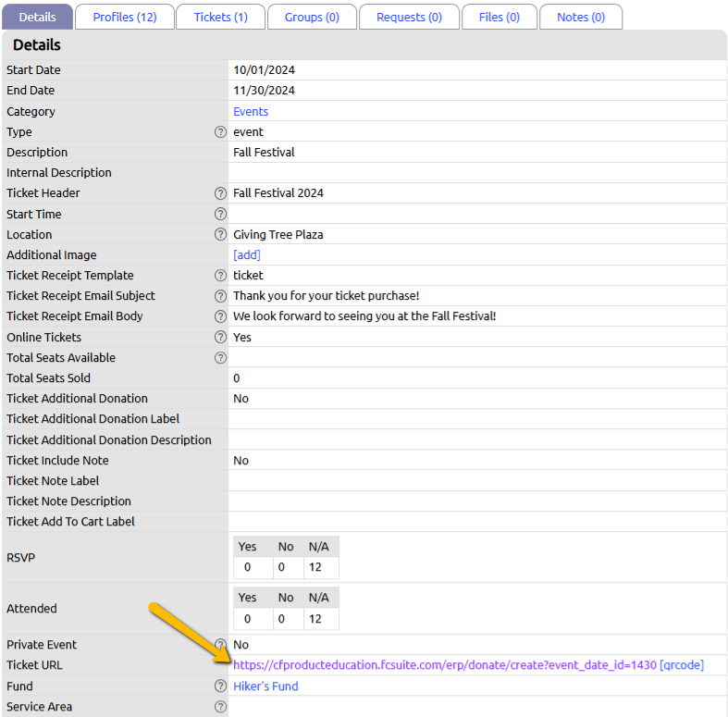Open the Tickets (1) tab
The height and width of the screenshot is (717, 728).
pyautogui.click(x=220, y=18)
